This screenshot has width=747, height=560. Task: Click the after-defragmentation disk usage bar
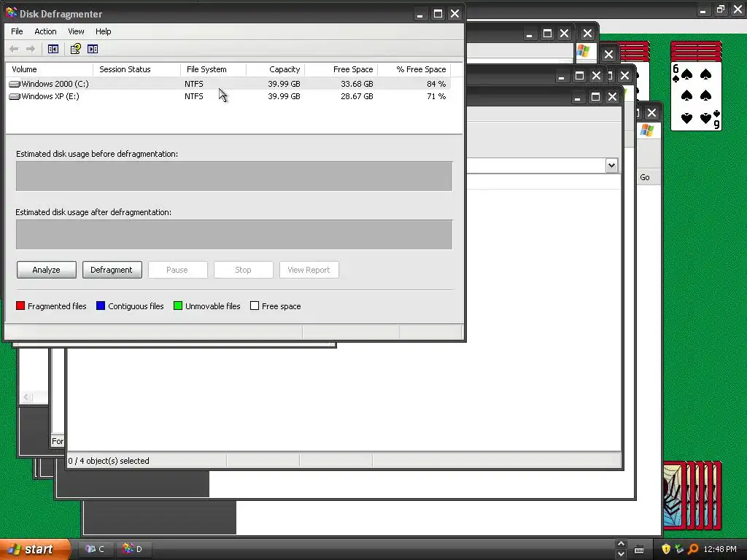[234, 234]
